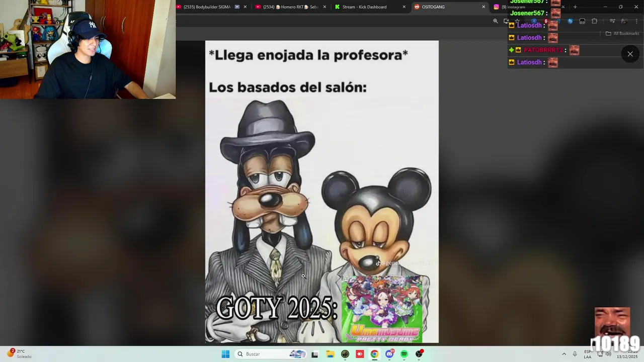Open OBS Studio from the taskbar
The height and width of the screenshot is (362, 644).
pyautogui.click(x=419, y=354)
